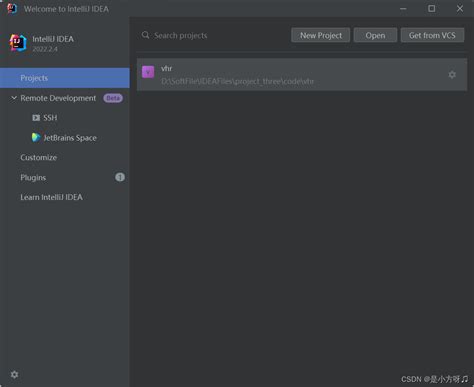
Task: Click the SSH terminal icon
Action: tap(36, 118)
